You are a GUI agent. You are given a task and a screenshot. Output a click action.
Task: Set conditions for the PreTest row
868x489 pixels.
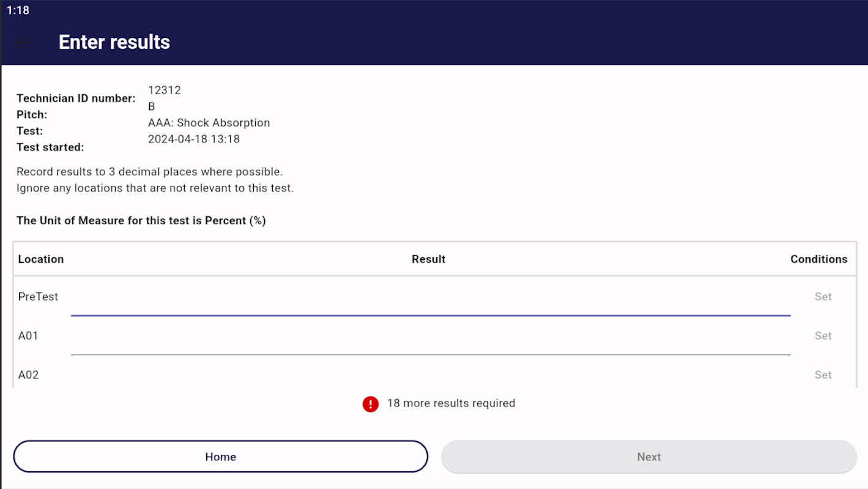coord(823,296)
